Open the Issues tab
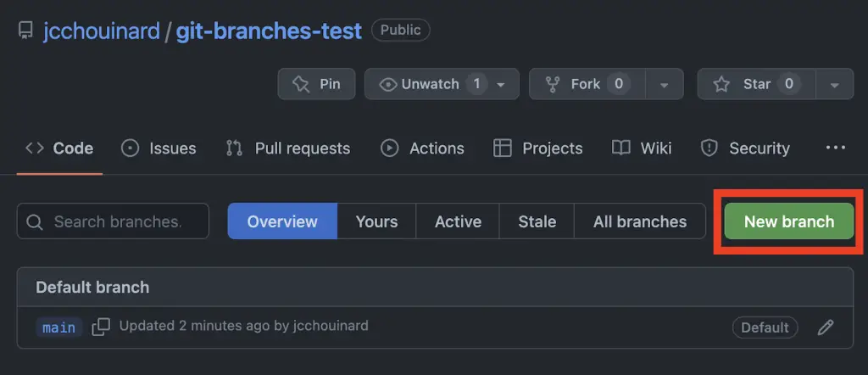Image resolution: width=868 pixels, height=375 pixels. click(x=159, y=148)
